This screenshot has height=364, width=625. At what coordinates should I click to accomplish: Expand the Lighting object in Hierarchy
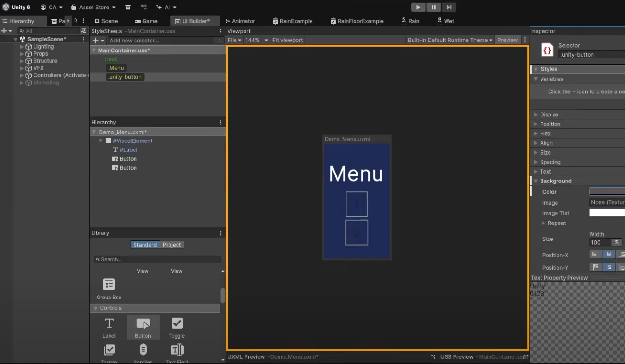tap(22, 47)
